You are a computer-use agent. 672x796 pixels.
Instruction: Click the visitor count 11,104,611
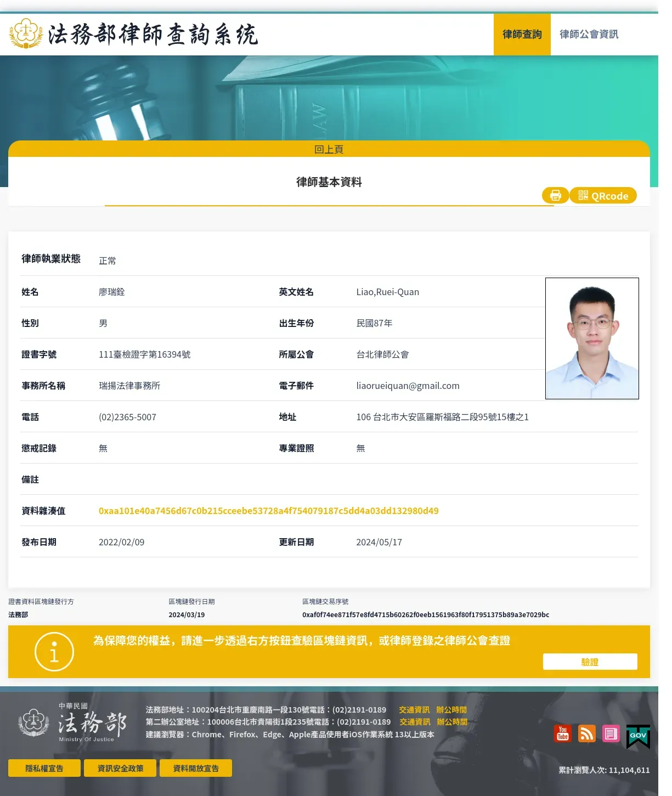pyautogui.click(x=629, y=770)
